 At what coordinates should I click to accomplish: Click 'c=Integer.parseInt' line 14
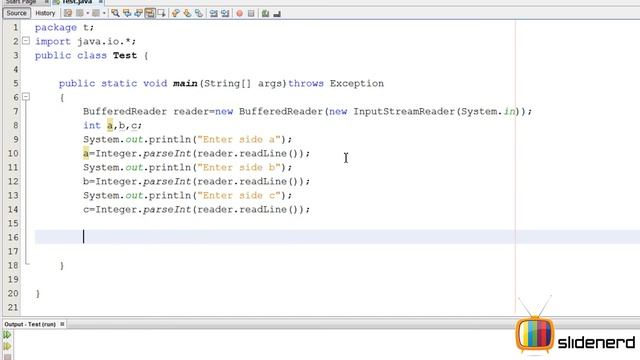[x=137, y=209]
